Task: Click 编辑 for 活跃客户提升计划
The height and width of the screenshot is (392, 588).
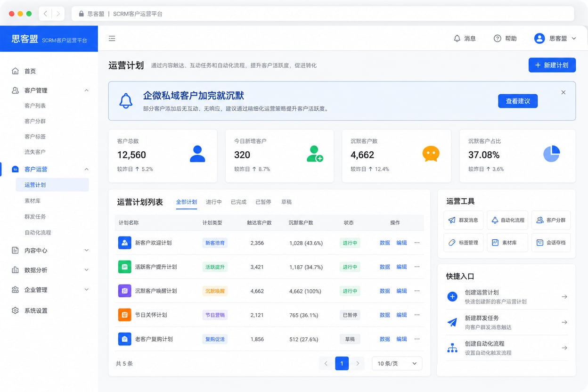Action: [x=401, y=267]
